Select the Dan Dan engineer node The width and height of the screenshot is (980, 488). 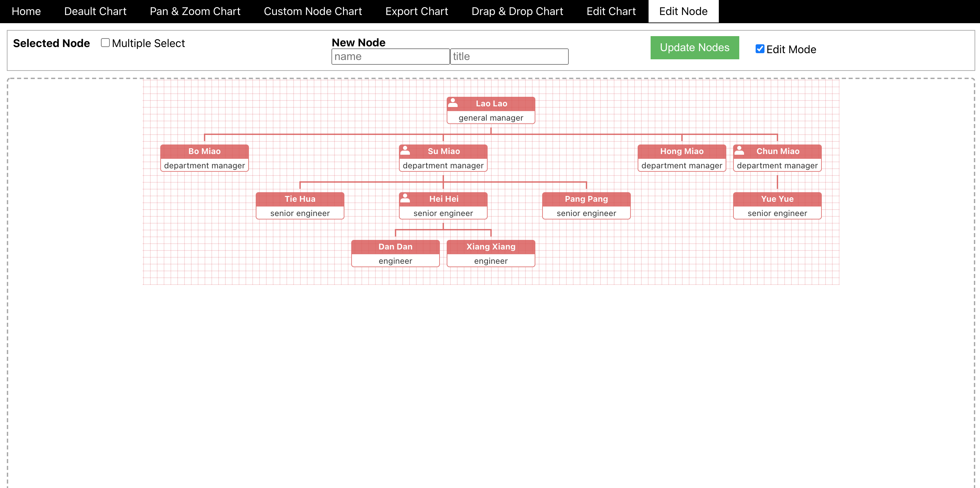point(395,254)
